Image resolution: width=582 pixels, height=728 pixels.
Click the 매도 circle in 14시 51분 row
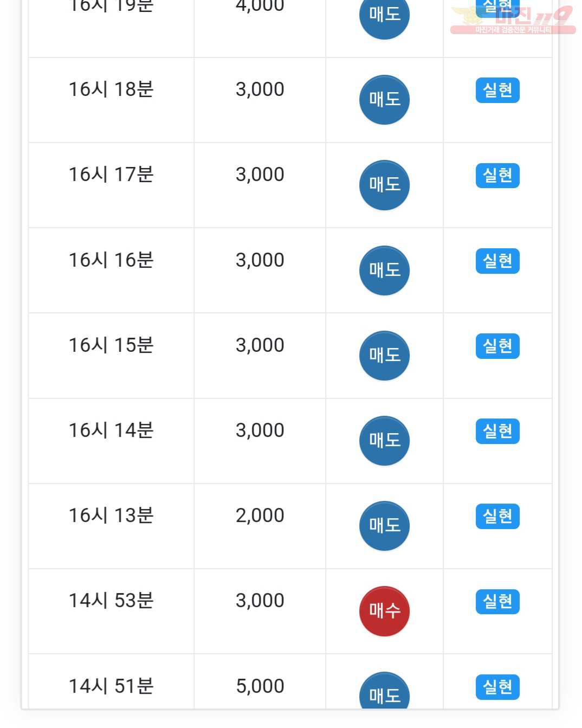(384, 691)
